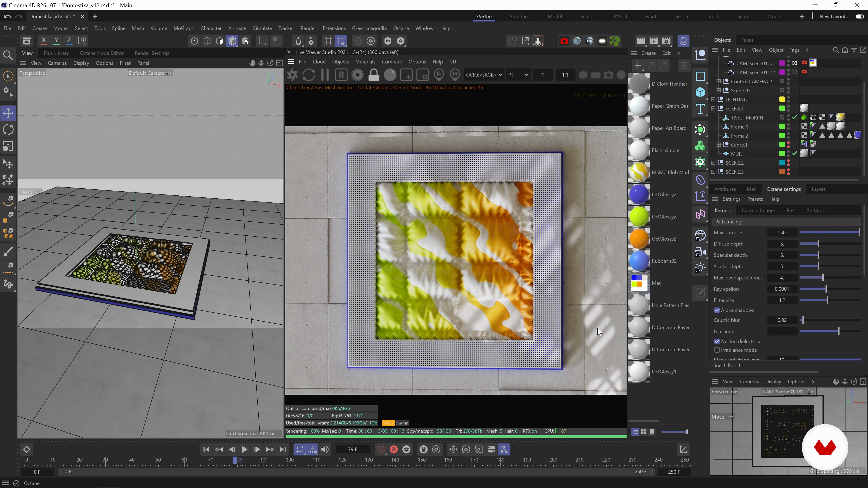Open Render Settings tab
The width and height of the screenshot is (868, 488).
click(152, 53)
